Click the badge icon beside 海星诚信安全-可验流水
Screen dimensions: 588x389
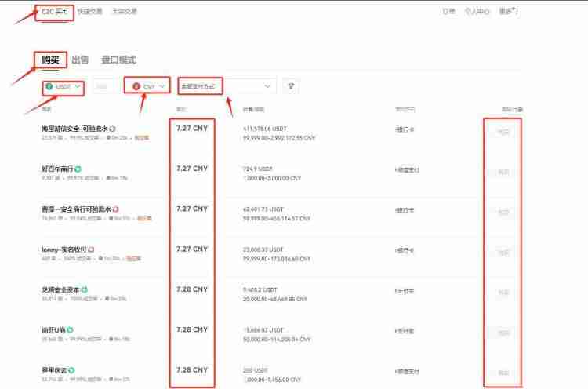point(113,128)
